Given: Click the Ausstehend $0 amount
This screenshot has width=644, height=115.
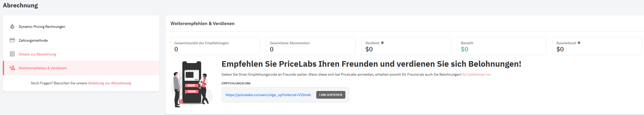Looking at the screenshot, I should click(x=560, y=49).
